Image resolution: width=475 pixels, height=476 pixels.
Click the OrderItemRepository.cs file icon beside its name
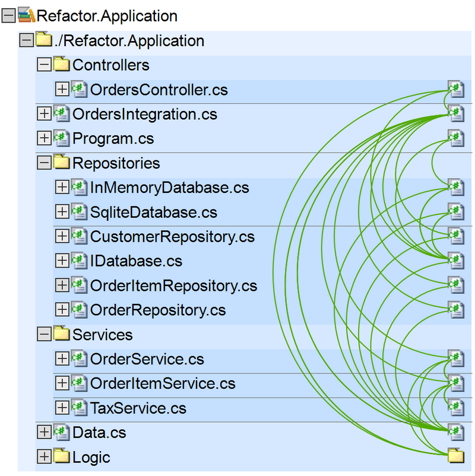coord(80,285)
